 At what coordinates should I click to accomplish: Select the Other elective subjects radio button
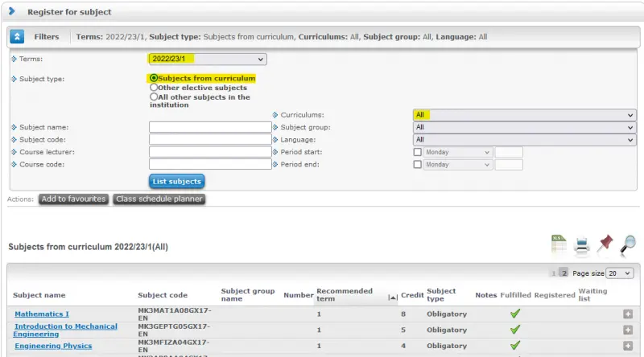(154, 88)
